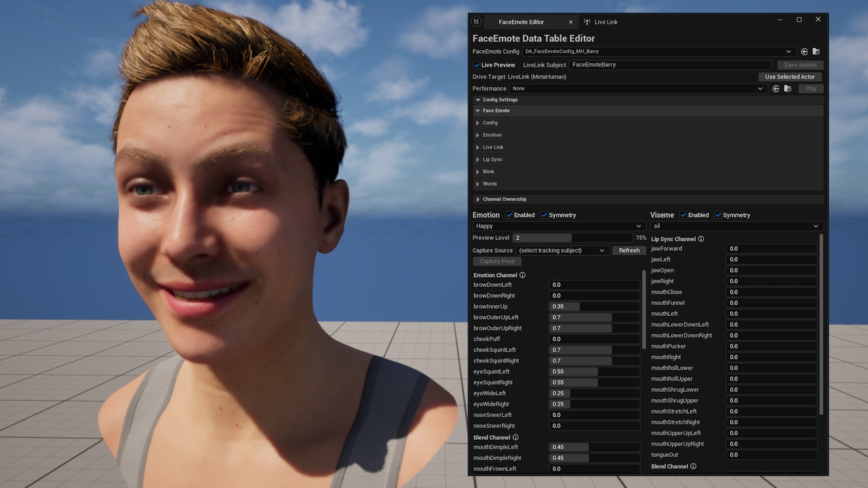Click the Use Selected Actor button
This screenshot has height=488, width=868.
coord(790,77)
